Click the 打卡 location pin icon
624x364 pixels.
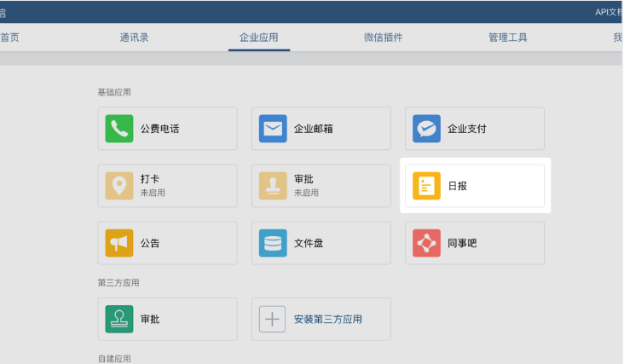click(x=119, y=186)
